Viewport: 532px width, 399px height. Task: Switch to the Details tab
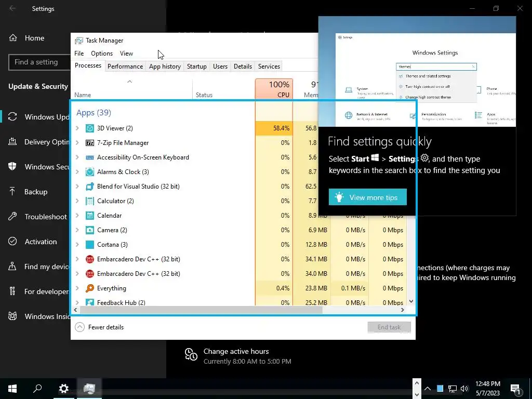[x=243, y=66]
